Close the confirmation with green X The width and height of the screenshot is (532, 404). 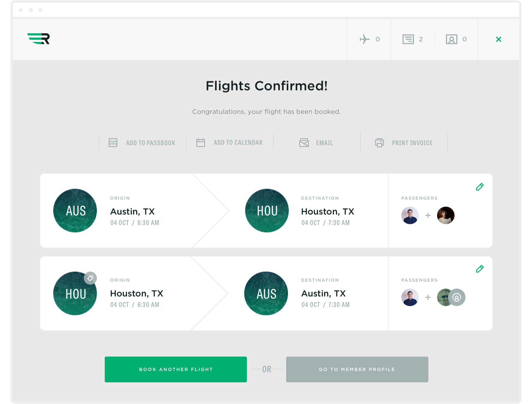[x=498, y=39]
